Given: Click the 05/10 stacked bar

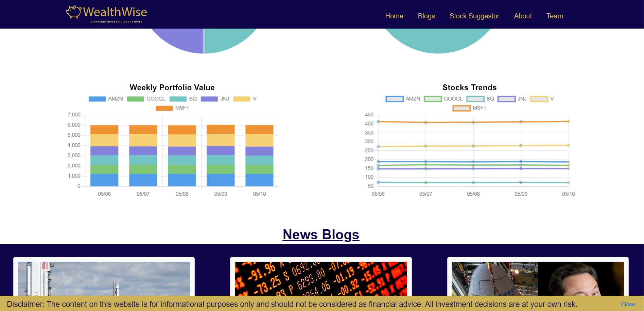Looking at the screenshot, I should click(x=259, y=156).
